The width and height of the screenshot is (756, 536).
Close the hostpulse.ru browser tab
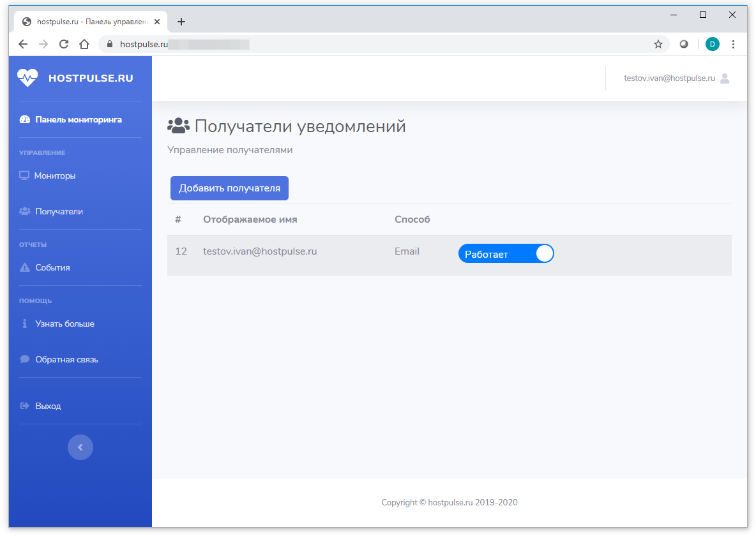pos(157,22)
